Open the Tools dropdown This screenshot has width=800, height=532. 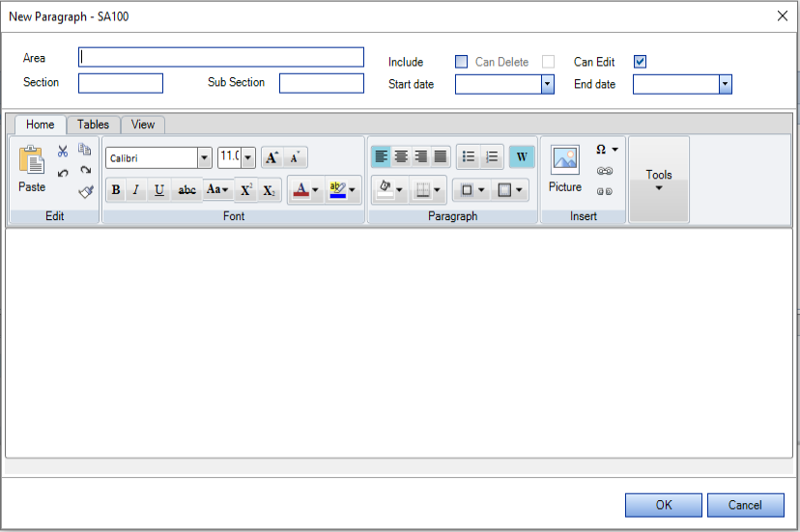point(659,180)
